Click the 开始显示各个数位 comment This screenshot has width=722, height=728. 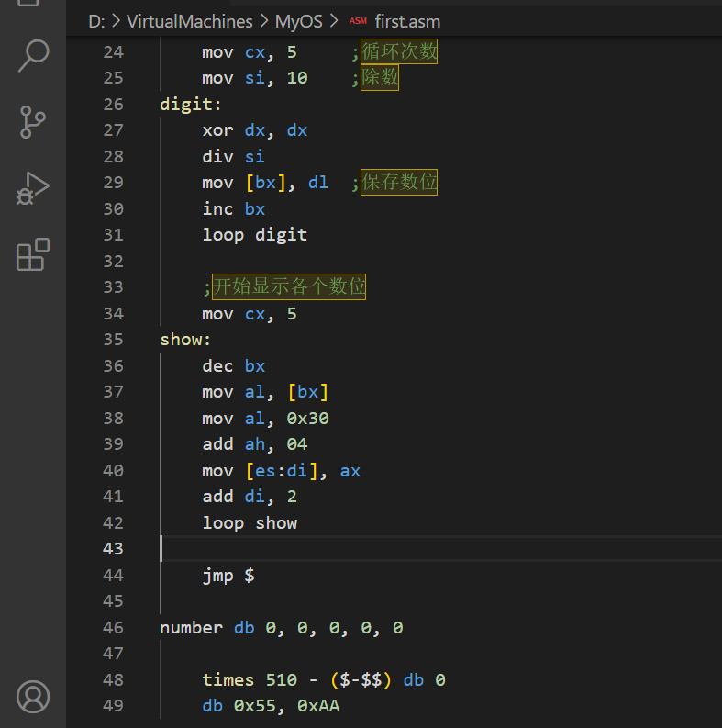click(289, 287)
